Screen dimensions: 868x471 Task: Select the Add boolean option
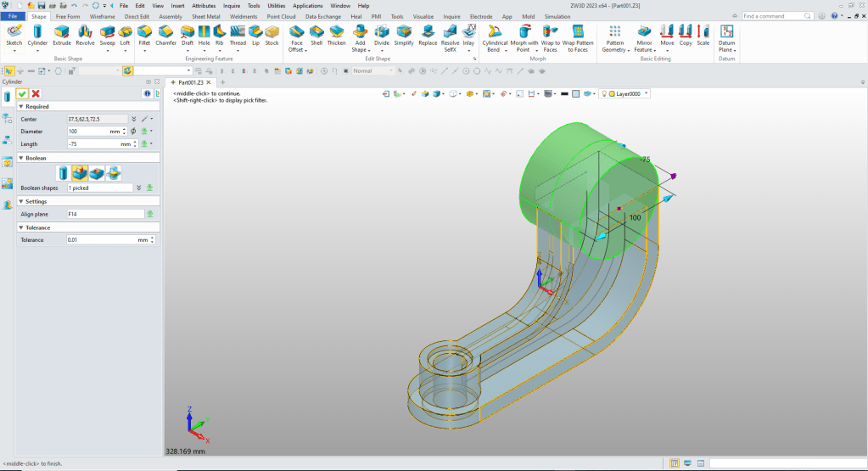(x=80, y=173)
